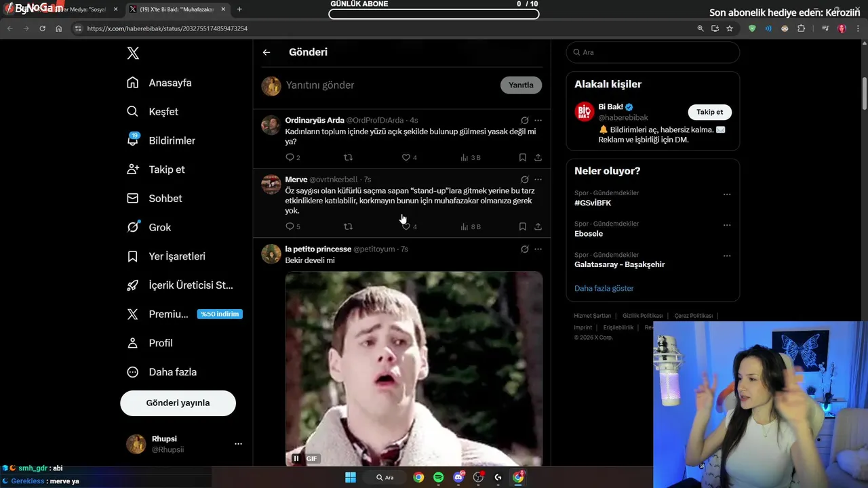Reload the page in Chrome

[x=42, y=28]
